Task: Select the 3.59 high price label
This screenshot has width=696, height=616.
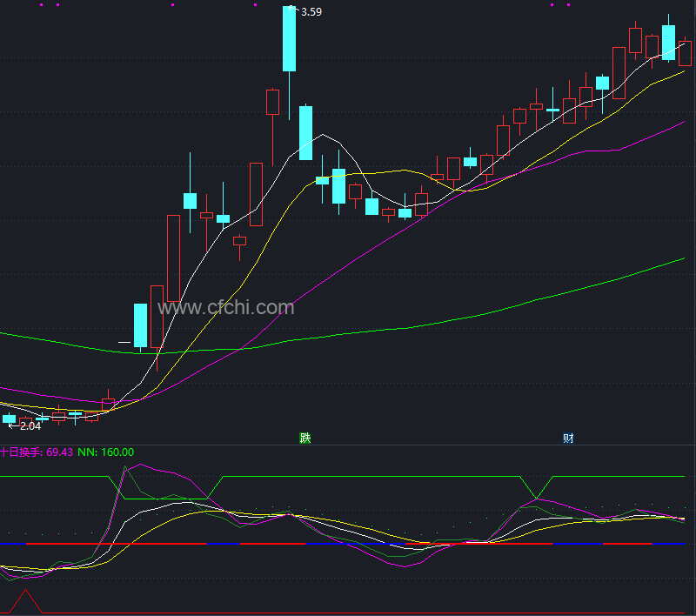Action: [x=311, y=12]
